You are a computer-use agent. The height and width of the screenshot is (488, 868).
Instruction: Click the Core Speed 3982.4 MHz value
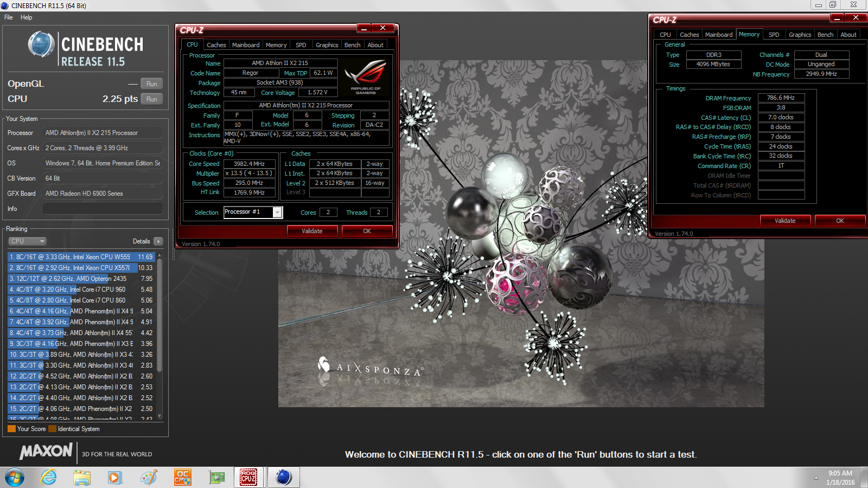249,164
